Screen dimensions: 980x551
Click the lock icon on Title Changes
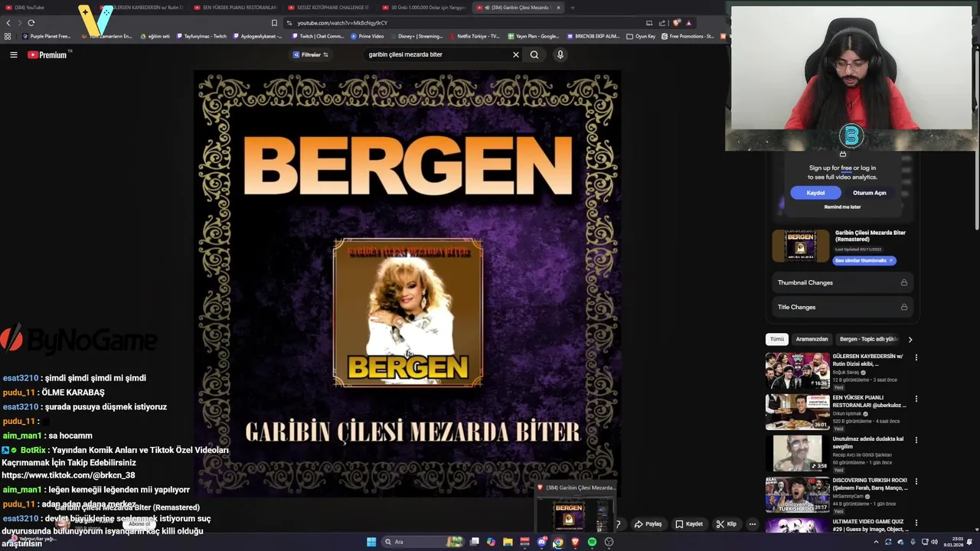point(904,307)
